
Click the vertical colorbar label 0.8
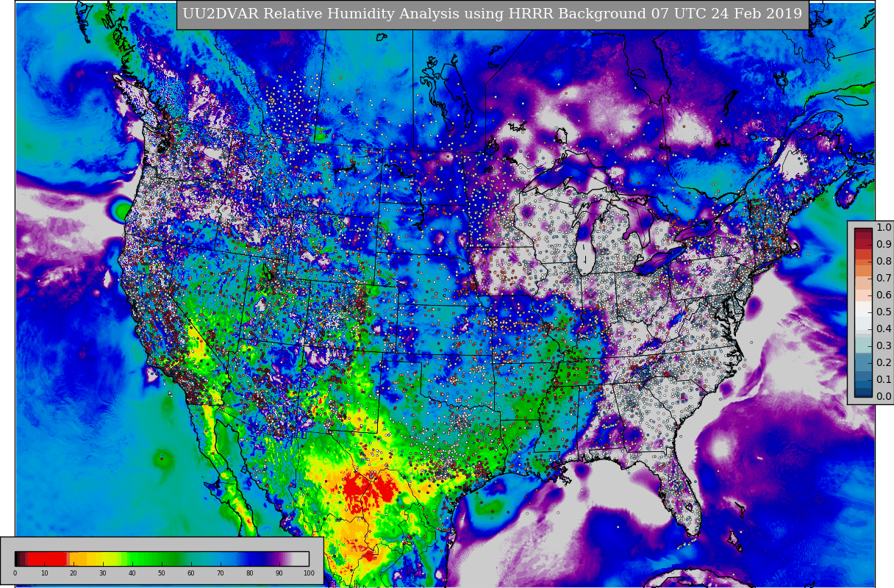pos(884,262)
